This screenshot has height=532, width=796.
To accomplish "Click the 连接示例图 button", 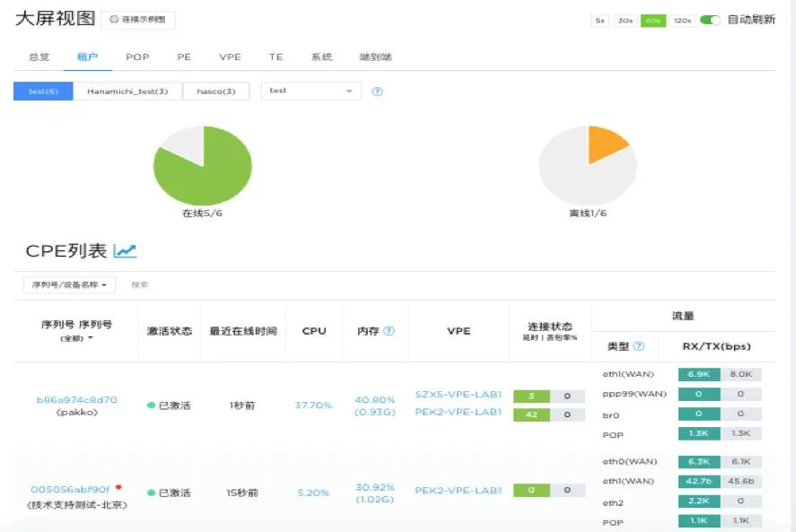I will (x=137, y=20).
